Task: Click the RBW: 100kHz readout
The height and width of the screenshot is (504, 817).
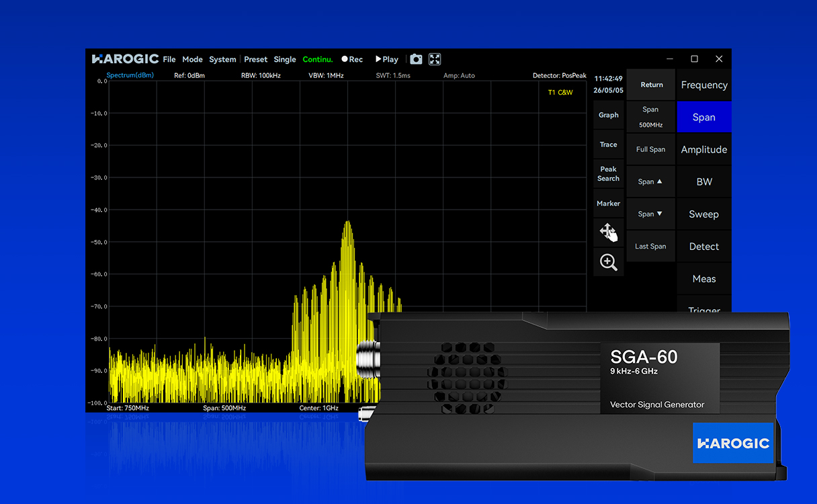Action: [x=261, y=75]
